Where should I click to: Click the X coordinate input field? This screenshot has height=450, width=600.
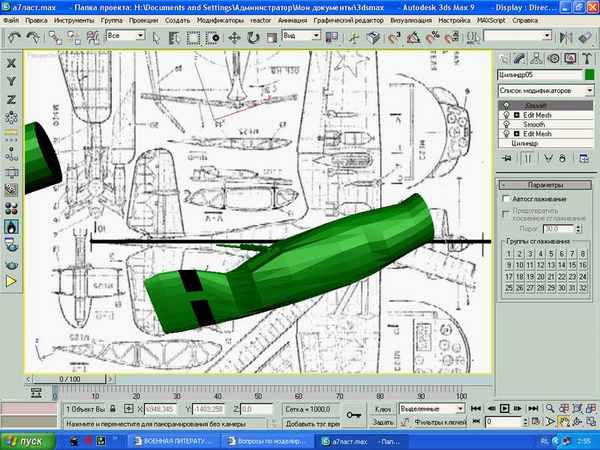point(160,409)
